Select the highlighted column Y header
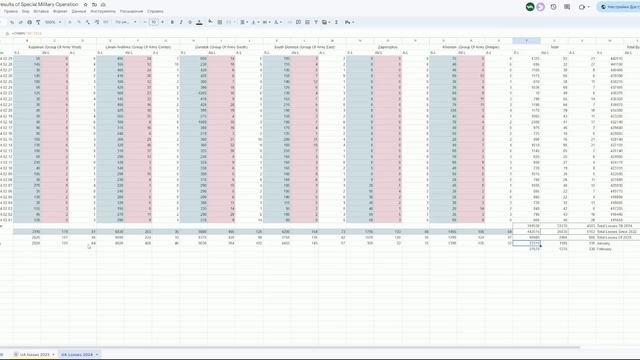The height and width of the screenshot is (360, 640). (527, 41)
